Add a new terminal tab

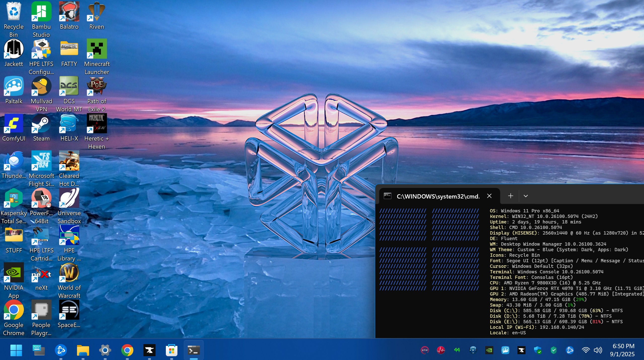click(x=510, y=196)
